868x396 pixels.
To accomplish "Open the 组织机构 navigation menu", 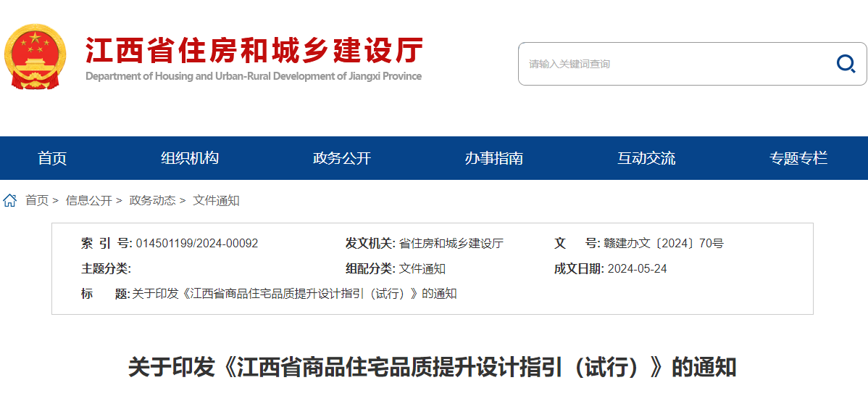I will click(x=190, y=158).
